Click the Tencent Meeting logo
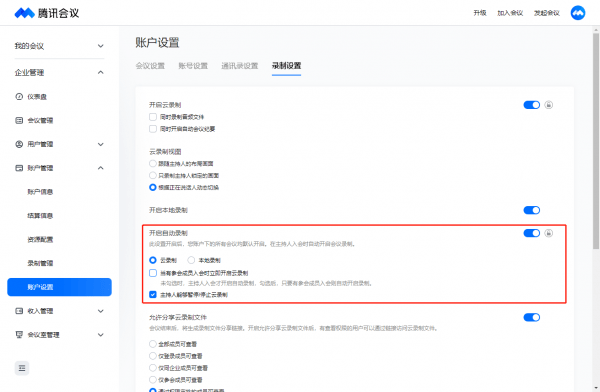The width and height of the screenshot is (600, 392). [x=47, y=13]
